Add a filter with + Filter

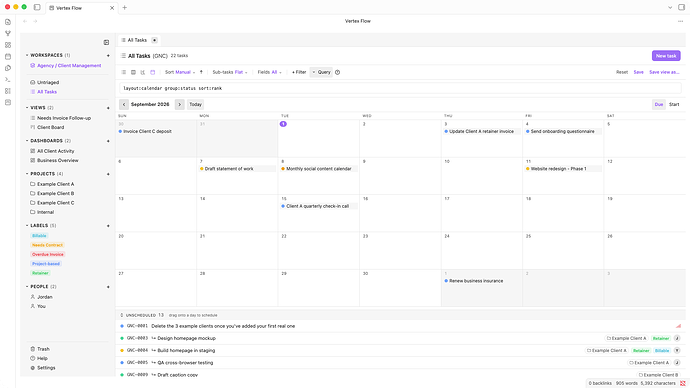(x=299, y=72)
